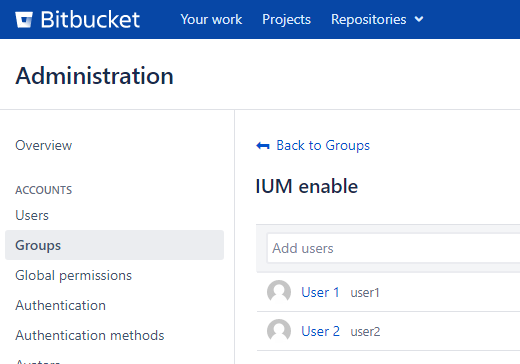Screen dimensions: 520x364
Task: Click the Bitbucket wordmark text
Action: (90, 20)
